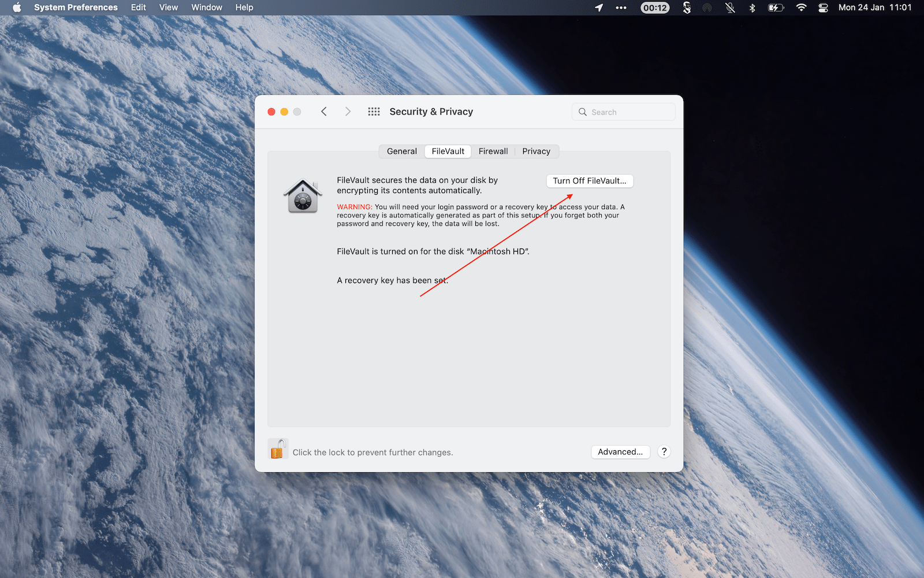924x578 pixels.
Task: Open help with question mark button
Action: [x=664, y=452]
